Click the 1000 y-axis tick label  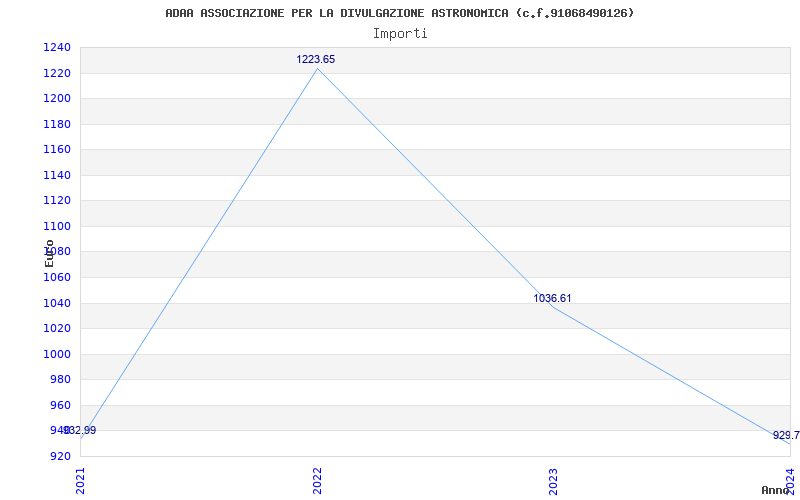tap(57, 354)
